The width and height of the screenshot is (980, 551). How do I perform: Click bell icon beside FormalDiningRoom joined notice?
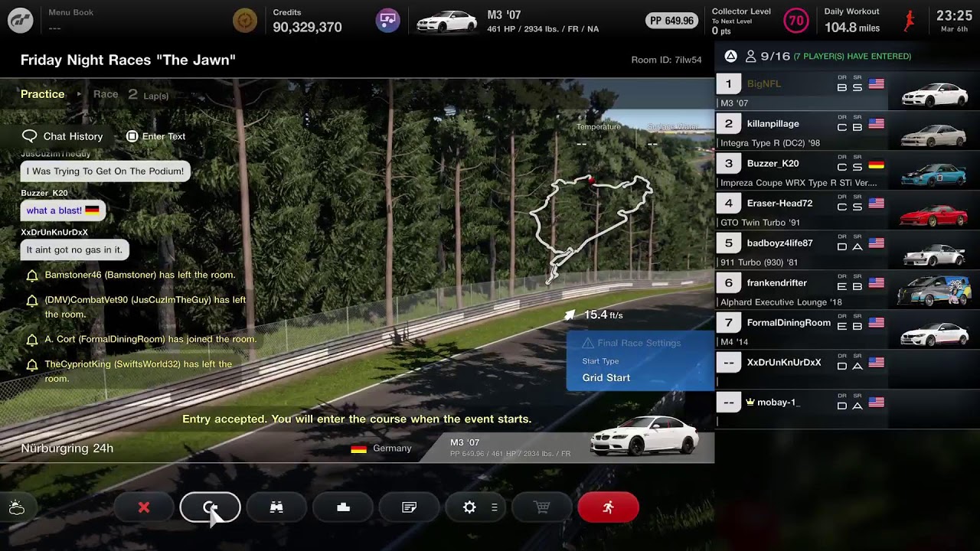[32, 340]
